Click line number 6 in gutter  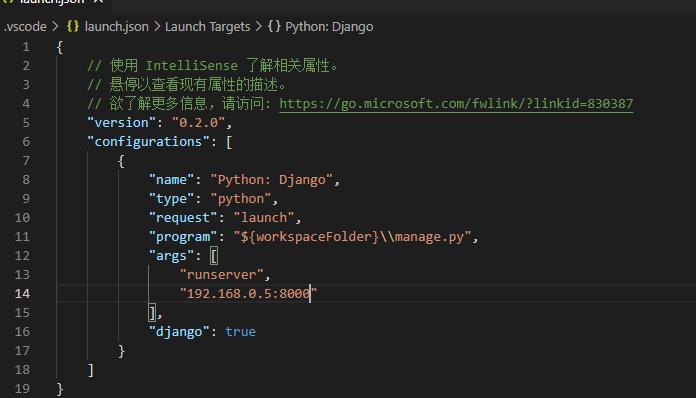coord(26,142)
